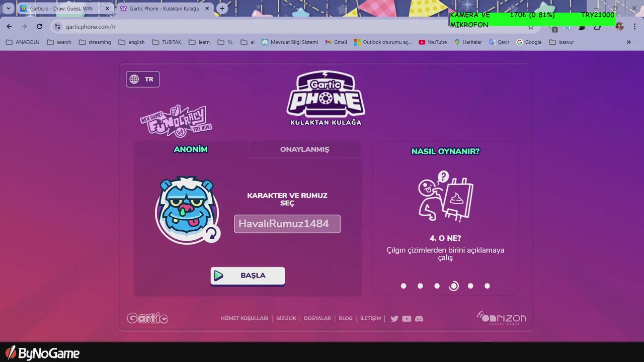Viewport: 644px width, 362px height.
Task: Open the tab search dropdown arrow
Action: tap(9, 9)
